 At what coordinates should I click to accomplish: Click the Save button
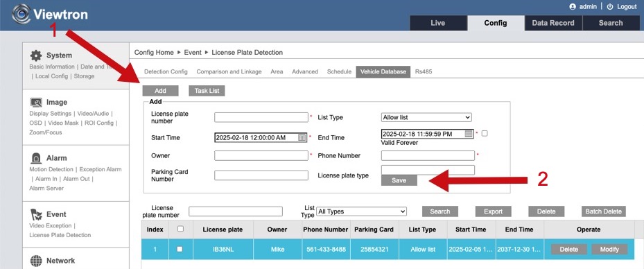399,180
